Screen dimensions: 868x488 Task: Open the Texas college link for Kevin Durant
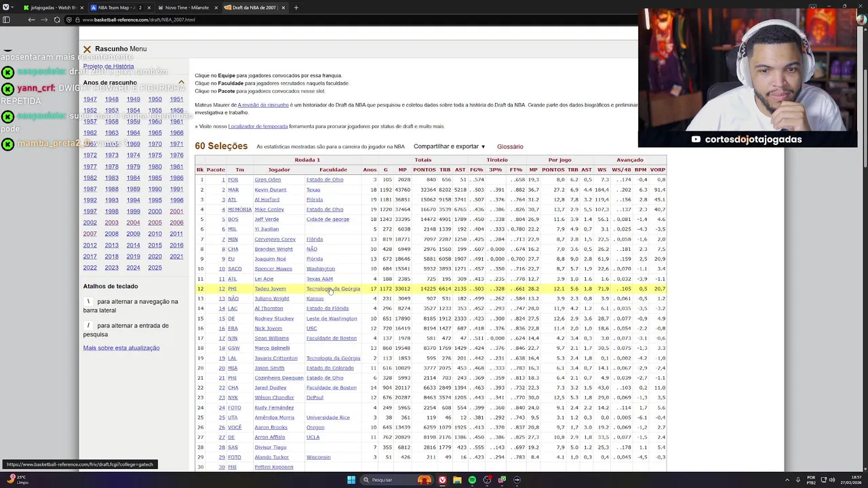pos(313,190)
